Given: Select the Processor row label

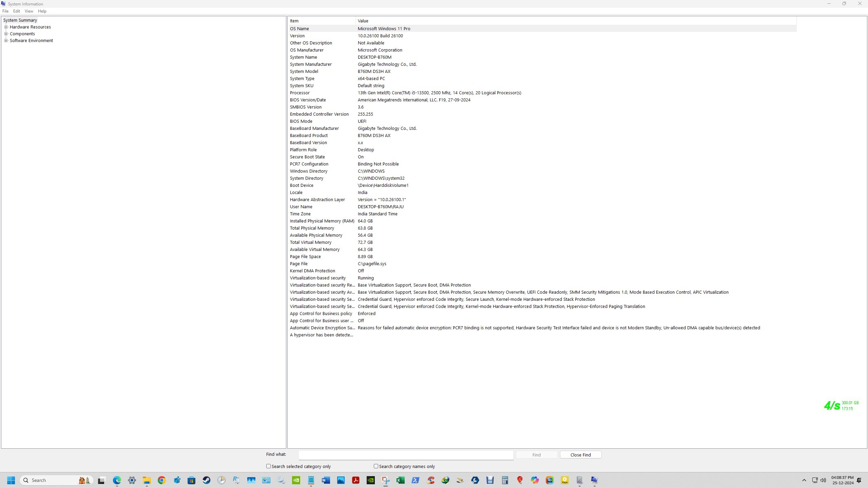Looking at the screenshot, I should pyautogui.click(x=300, y=93).
